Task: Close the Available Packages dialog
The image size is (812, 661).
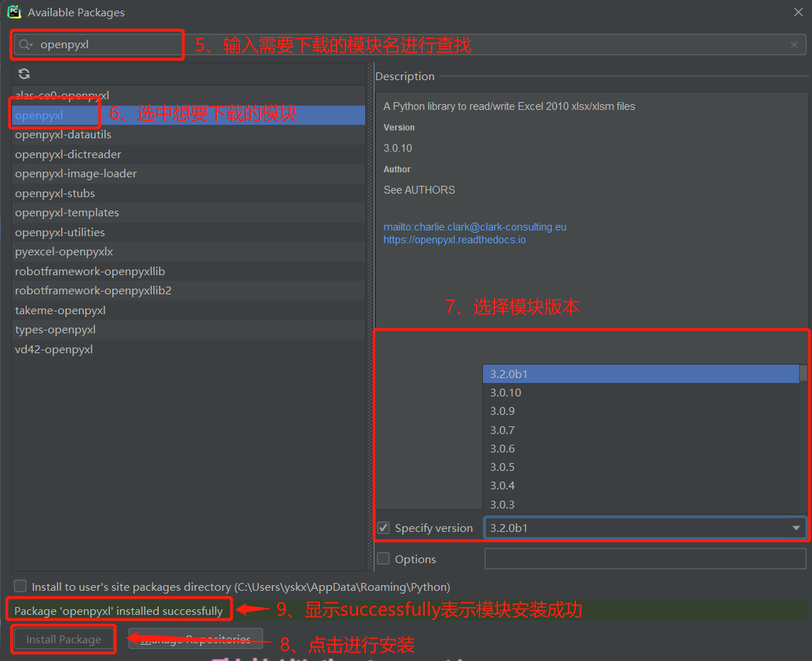Action: 798,12
